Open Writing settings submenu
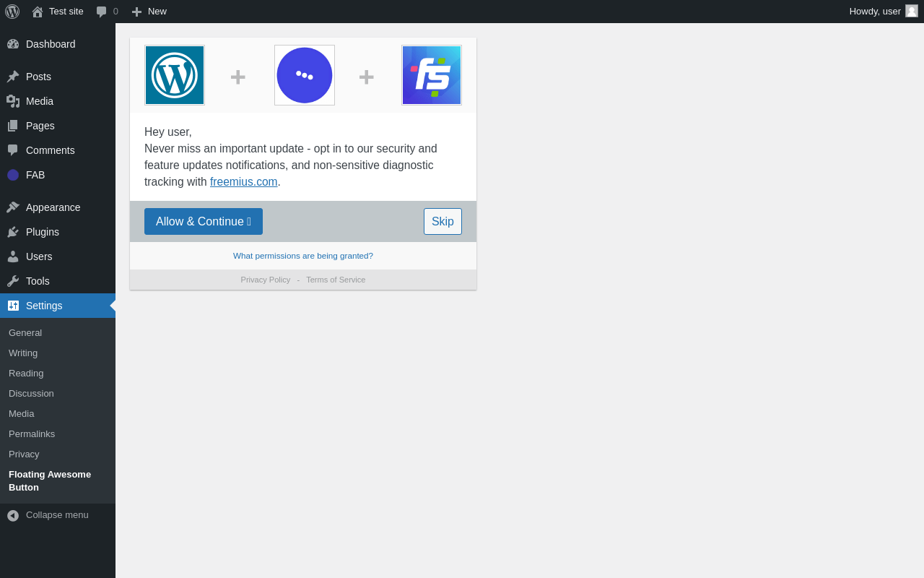The width and height of the screenshot is (924, 578). [x=58, y=353]
